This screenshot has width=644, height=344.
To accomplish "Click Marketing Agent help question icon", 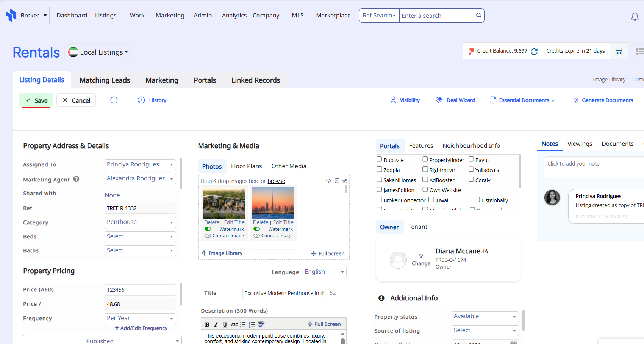I will click(76, 179).
